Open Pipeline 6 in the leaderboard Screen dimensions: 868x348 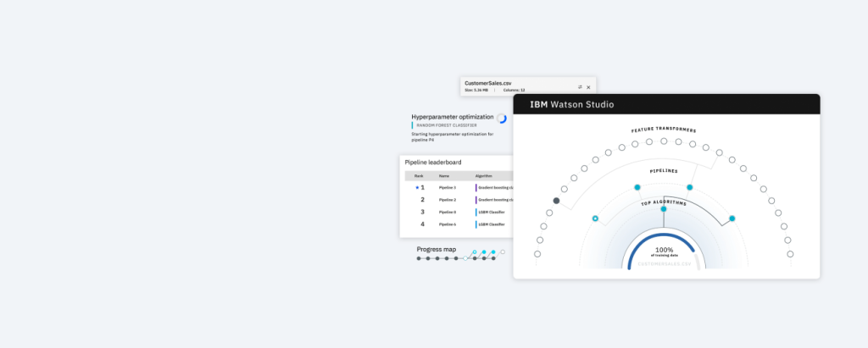pyautogui.click(x=448, y=224)
